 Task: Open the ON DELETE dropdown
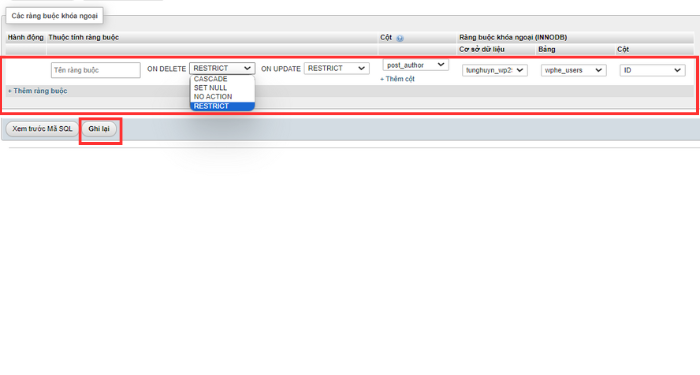pyautogui.click(x=222, y=68)
